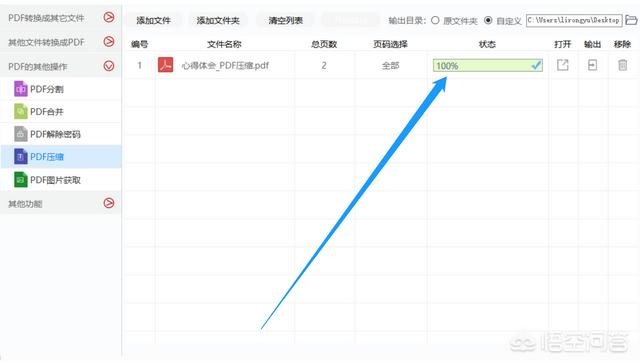
Task: Open the PDF解除密码 tool
Action: click(x=61, y=134)
